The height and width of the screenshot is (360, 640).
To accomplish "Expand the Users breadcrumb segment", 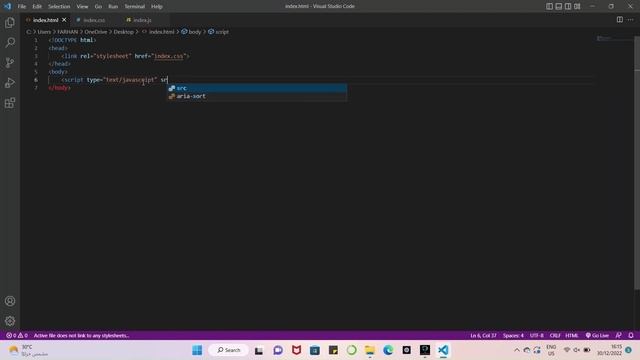I will coord(44,32).
